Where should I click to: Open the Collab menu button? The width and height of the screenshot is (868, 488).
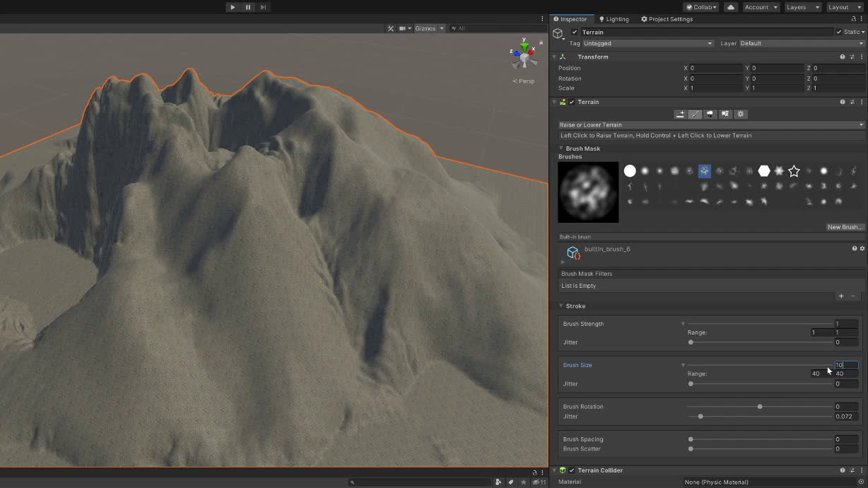point(700,7)
